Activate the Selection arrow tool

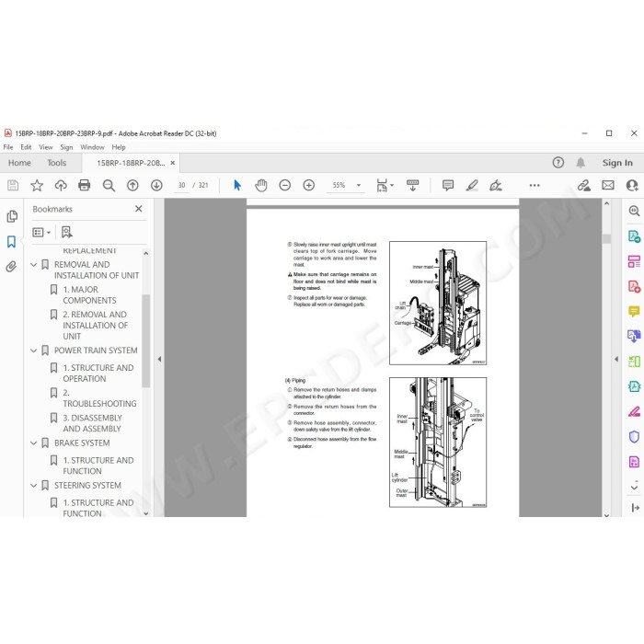pyautogui.click(x=237, y=185)
